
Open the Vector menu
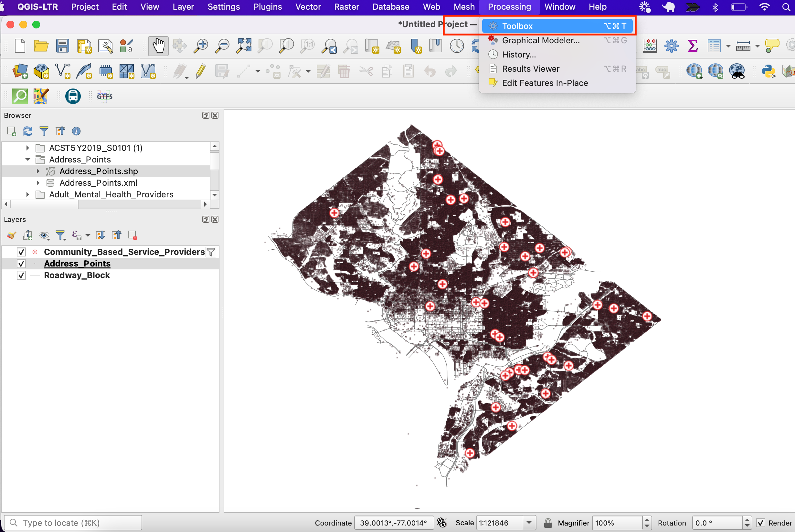click(x=308, y=7)
